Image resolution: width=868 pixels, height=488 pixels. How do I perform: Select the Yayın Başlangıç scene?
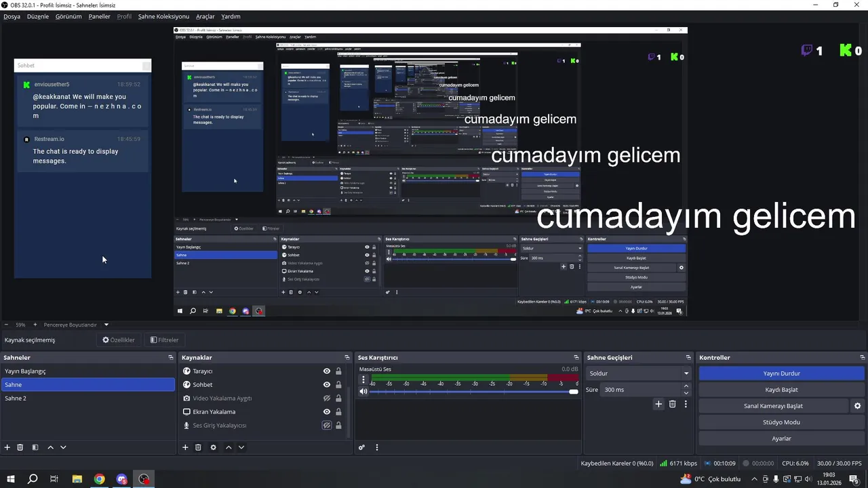click(87, 371)
